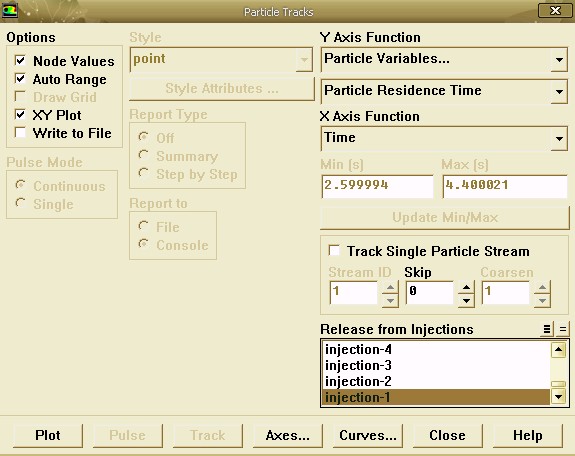Decrease the Coarsen value
The image size is (575, 456).
click(542, 301)
